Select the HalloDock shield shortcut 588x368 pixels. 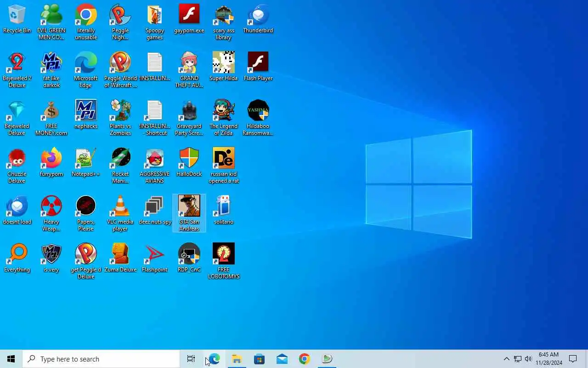point(189,163)
